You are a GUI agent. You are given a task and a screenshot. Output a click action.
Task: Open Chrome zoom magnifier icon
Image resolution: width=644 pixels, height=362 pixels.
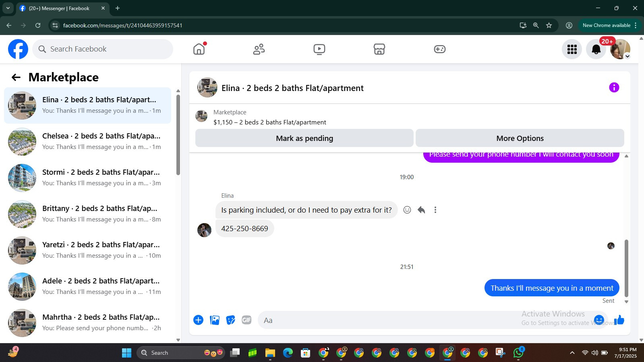536,25
